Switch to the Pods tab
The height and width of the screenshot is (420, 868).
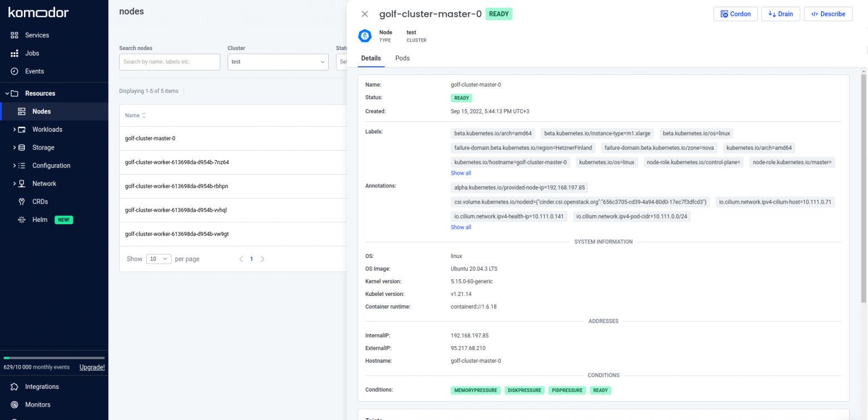[402, 58]
